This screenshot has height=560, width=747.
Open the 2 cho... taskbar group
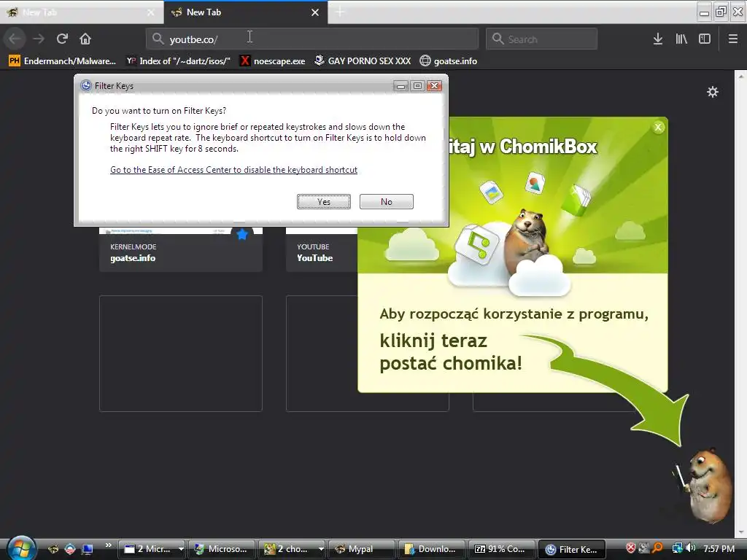pyautogui.click(x=288, y=549)
